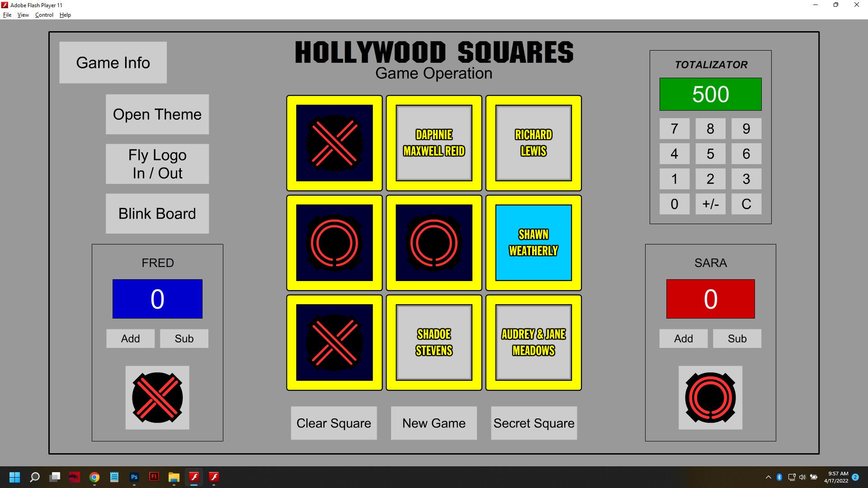The width and height of the screenshot is (868, 488).
Task: Select the O icon in the middle-left square
Action: coord(334,243)
